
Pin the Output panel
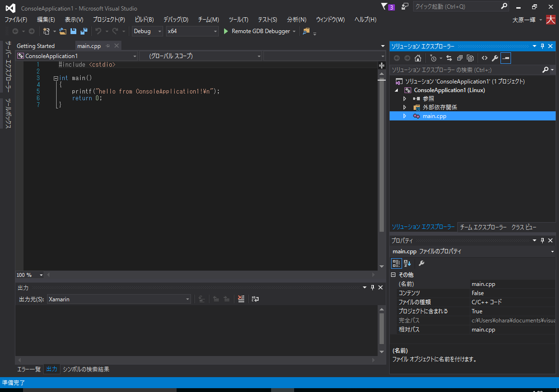click(x=372, y=287)
